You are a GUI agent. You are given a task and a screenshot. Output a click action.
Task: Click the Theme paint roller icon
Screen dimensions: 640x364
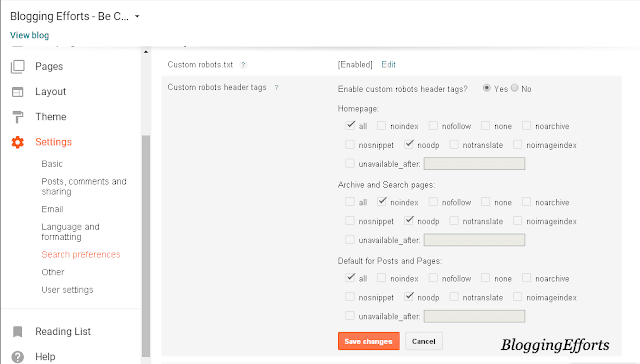point(18,117)
